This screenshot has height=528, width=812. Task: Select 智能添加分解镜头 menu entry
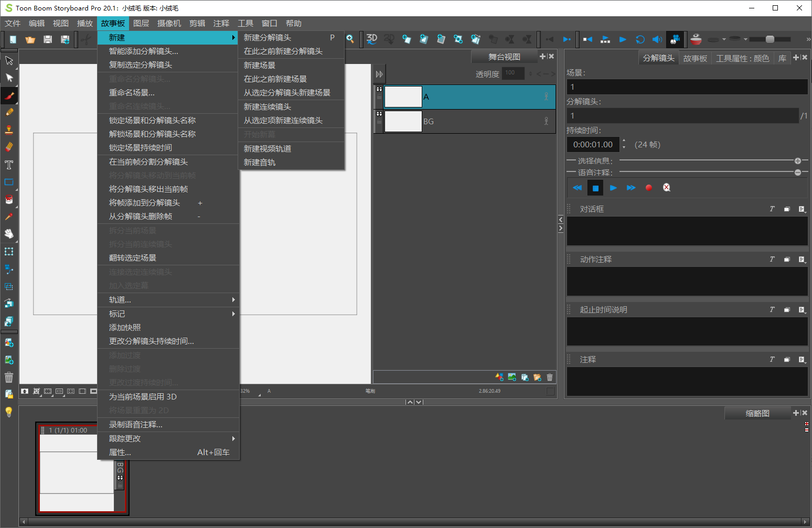tap(168, 51)
